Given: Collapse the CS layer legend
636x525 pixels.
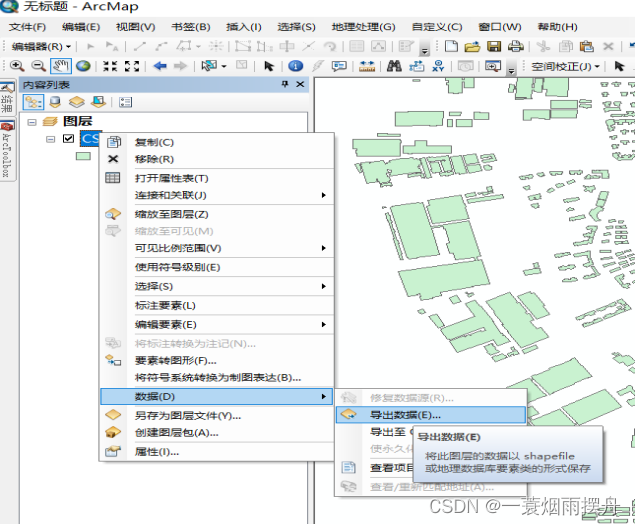Looking at the screenshot, I should [50, 139].
